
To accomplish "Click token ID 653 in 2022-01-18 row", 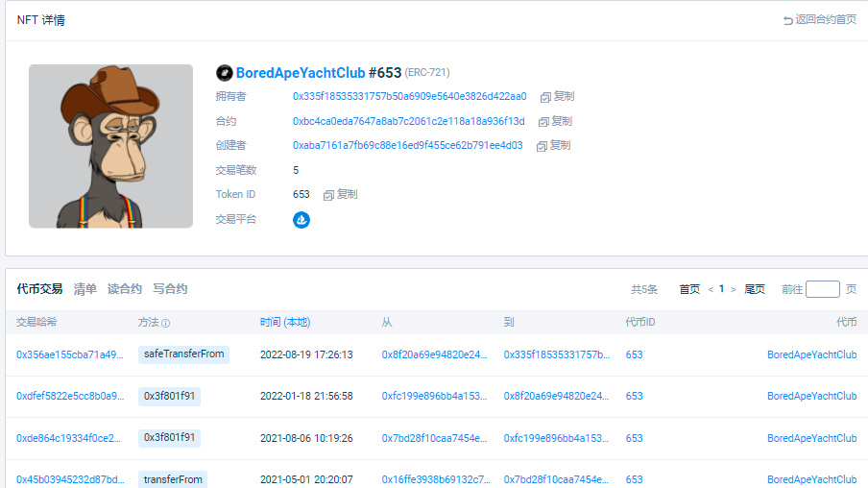I will pos(635,396).
